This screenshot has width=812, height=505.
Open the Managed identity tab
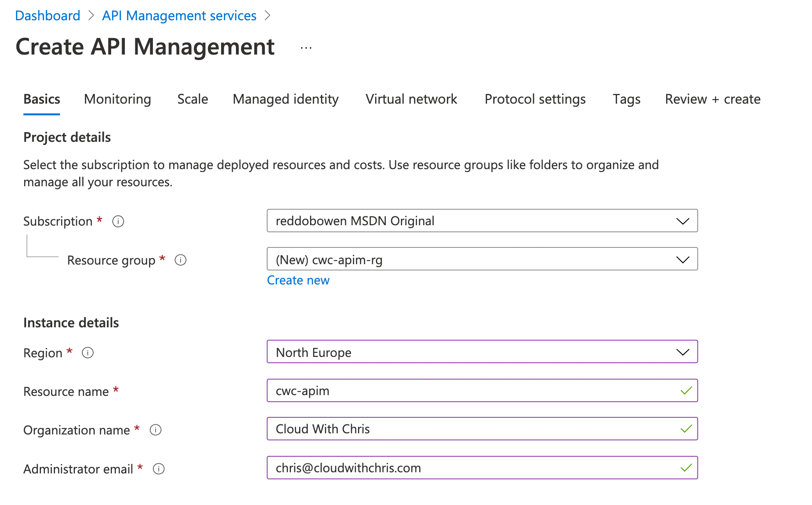tap(285, 99)
